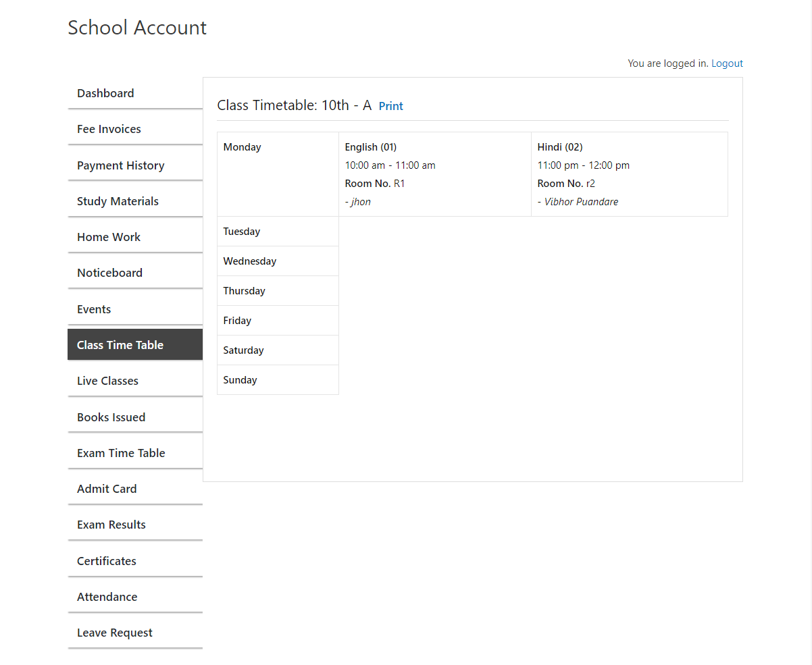The image size is (812, 665).
Task: View Payment History
Action: click(120, 165)
